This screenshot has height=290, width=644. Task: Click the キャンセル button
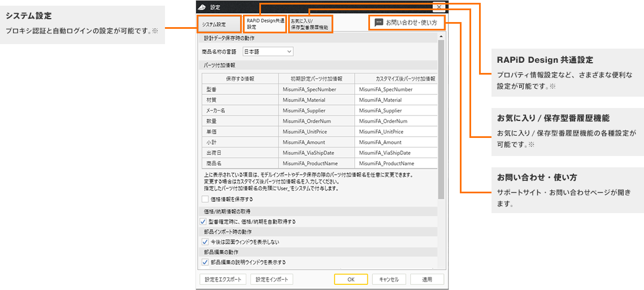pyautogui.click(x=389, y=279)
